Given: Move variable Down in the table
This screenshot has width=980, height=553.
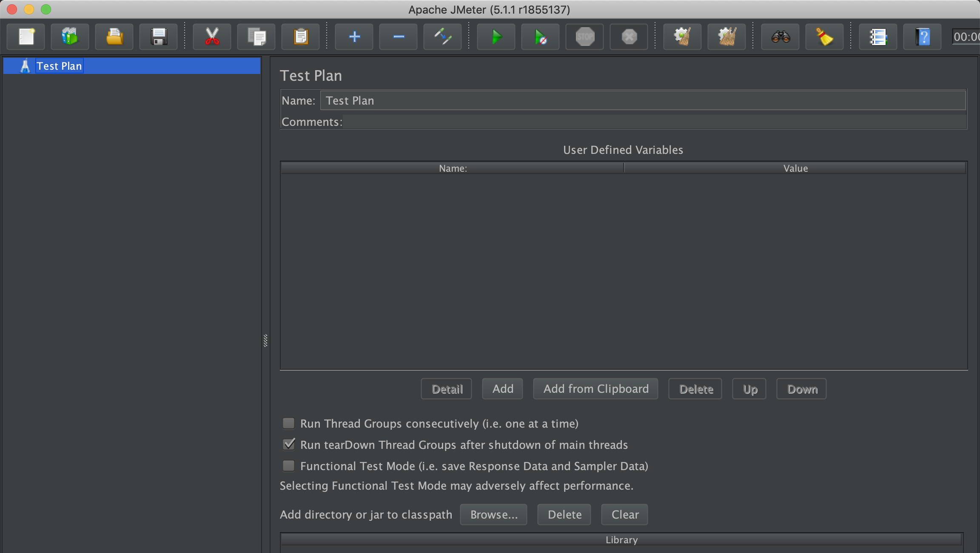Looking at the screenshot, I should [x=802, y=389].
